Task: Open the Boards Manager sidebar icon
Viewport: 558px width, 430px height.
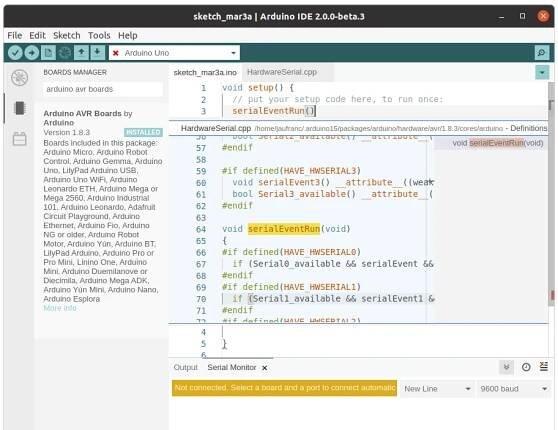Action: tap(20, 108)
